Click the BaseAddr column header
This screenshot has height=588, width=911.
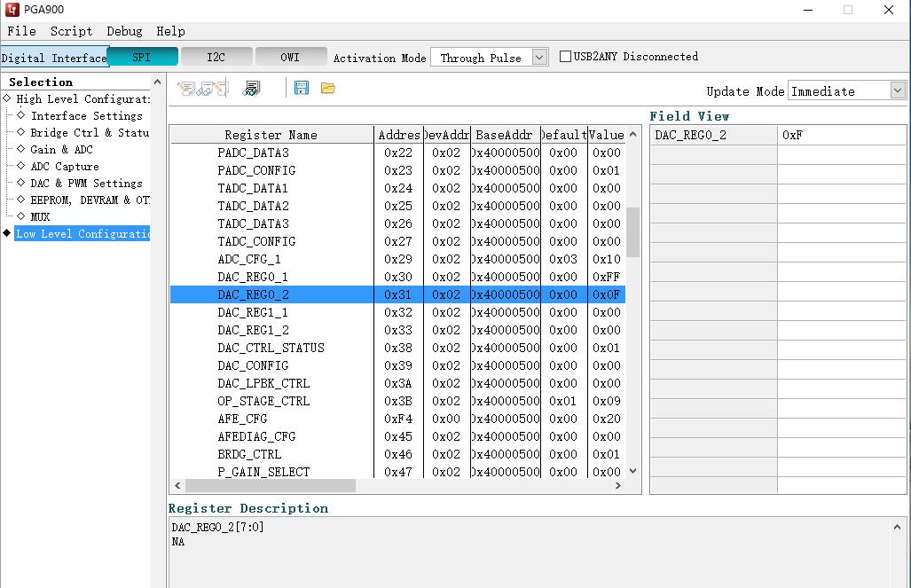[506, 135]
